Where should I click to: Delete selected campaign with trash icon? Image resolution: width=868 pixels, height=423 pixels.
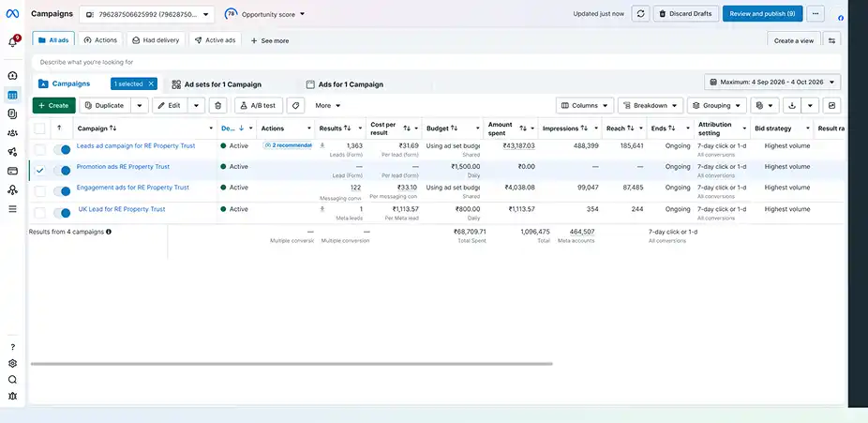[x=218, y=105]
